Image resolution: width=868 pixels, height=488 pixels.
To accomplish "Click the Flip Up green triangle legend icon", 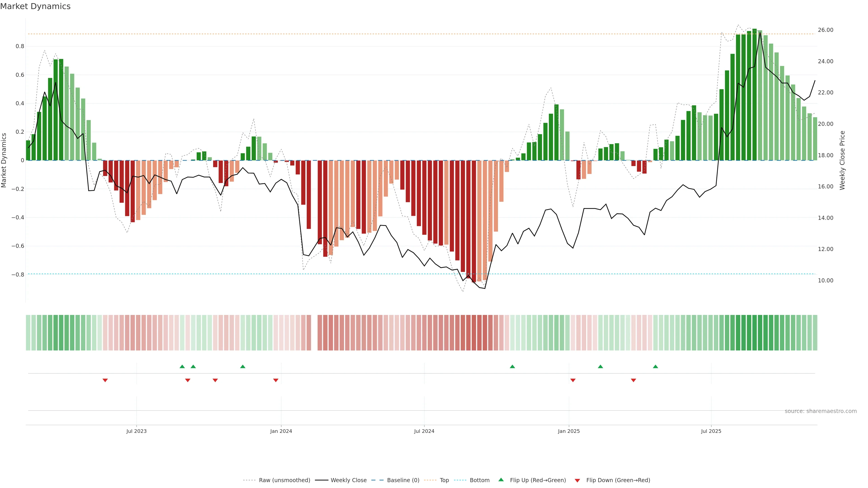I will [x=501, y=480].
